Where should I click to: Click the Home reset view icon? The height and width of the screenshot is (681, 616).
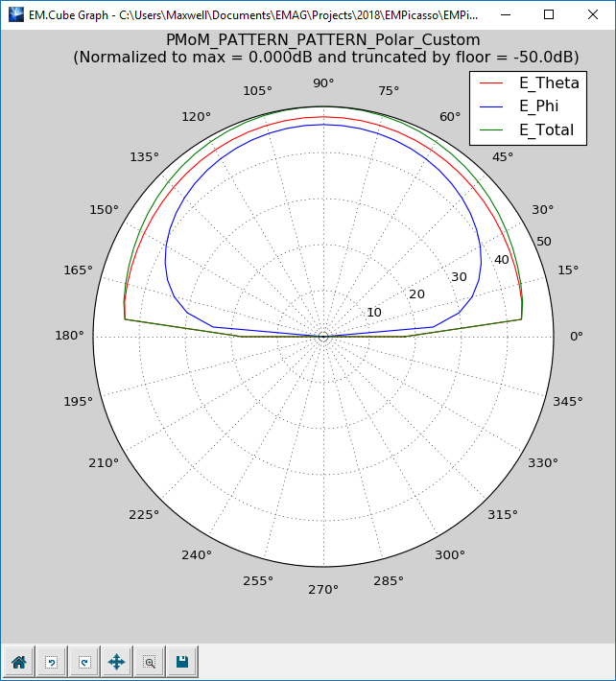pos(18,662)
